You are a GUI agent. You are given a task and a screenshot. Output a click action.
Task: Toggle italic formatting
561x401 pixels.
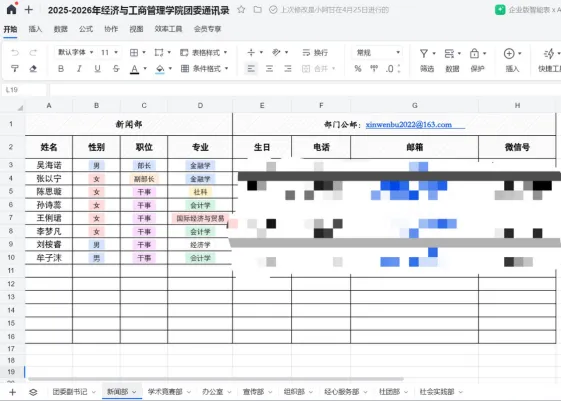tap(79, 68)
